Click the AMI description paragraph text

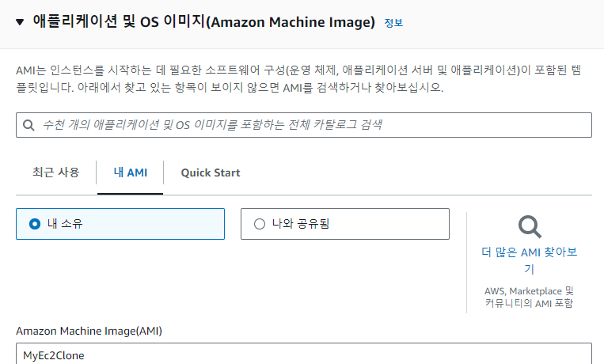click(298, 78)
